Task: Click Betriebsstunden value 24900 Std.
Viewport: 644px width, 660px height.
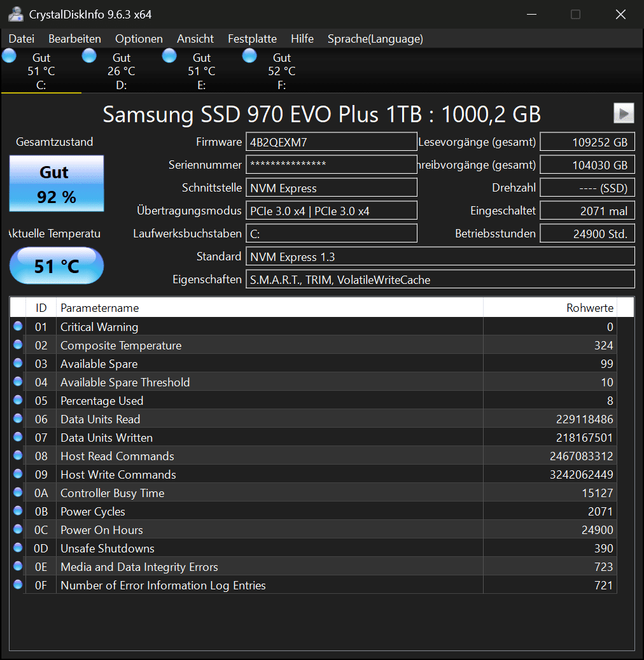Action: pos(587,234)
